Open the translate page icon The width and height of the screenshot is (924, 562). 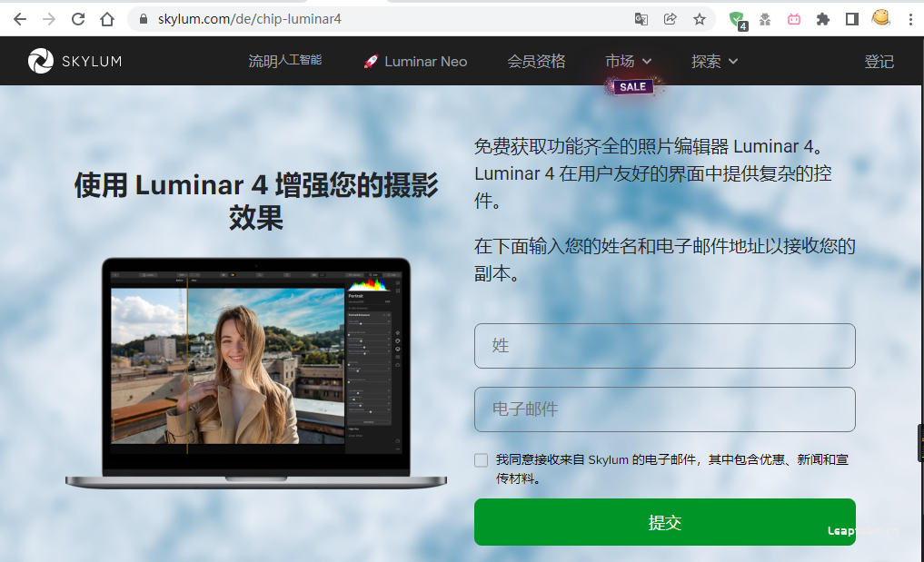point(641,19)
